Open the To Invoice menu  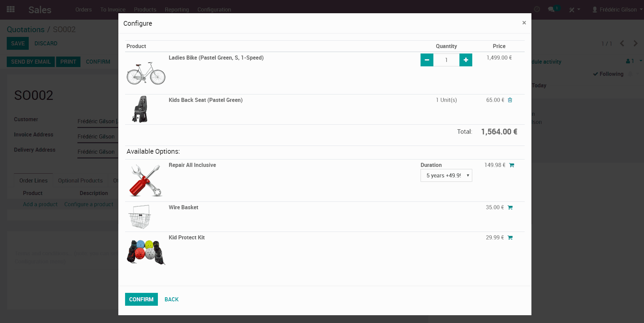point(113,9)
